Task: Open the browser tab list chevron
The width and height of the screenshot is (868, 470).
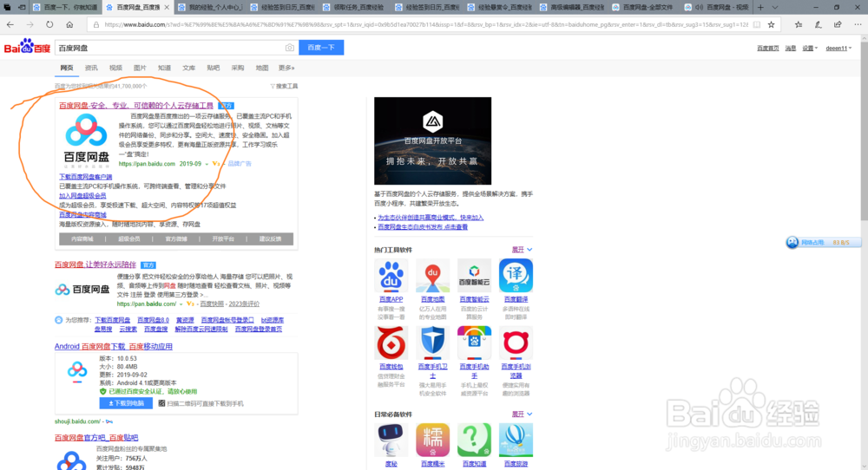Action: click(775, 7)
